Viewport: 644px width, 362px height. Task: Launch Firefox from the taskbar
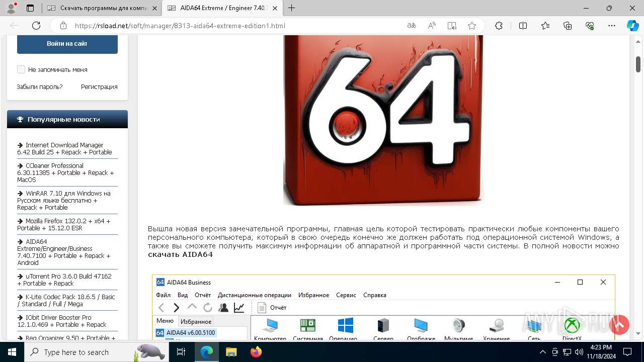(256, 352)
